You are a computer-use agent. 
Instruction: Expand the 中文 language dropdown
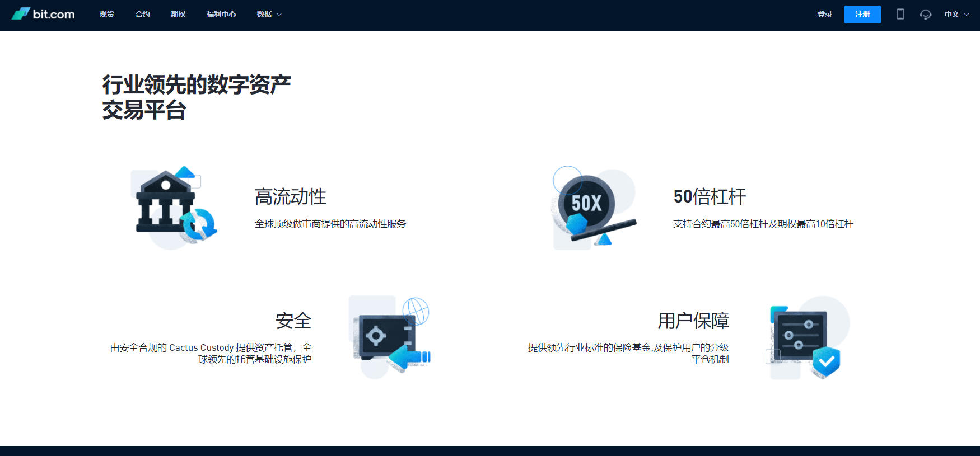coord(956,14)
